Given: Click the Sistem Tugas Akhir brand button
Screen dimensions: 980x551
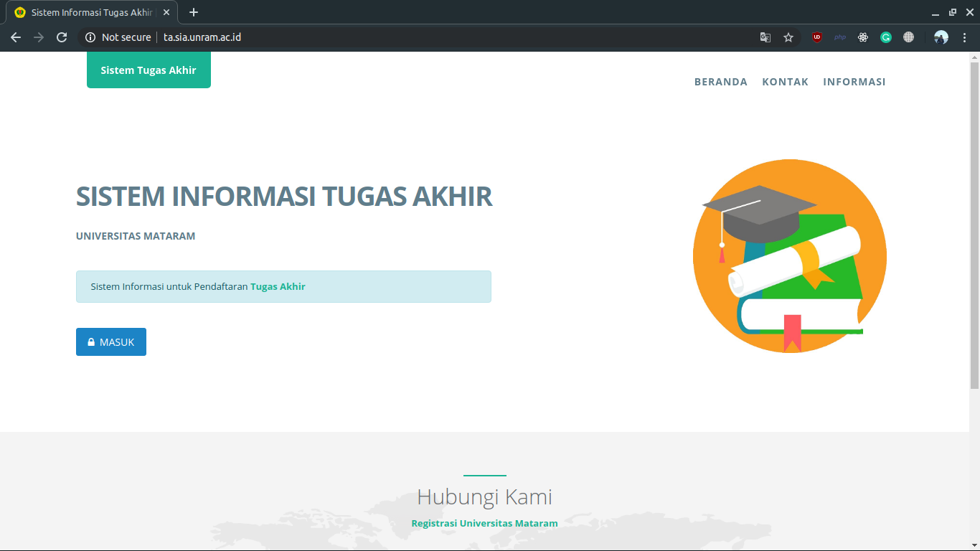Looking at the screenshot, I should point(149,70).
